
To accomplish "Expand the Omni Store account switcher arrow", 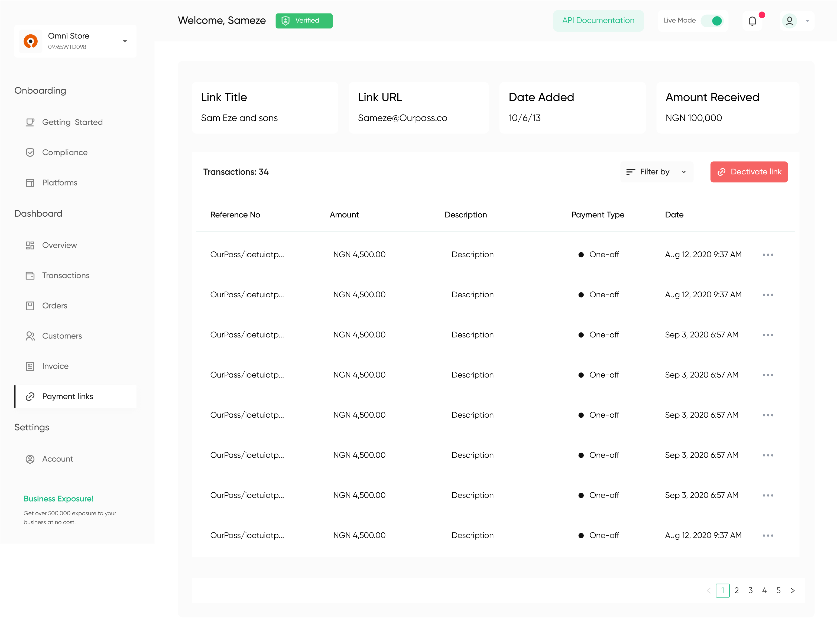I will point(125,41).
